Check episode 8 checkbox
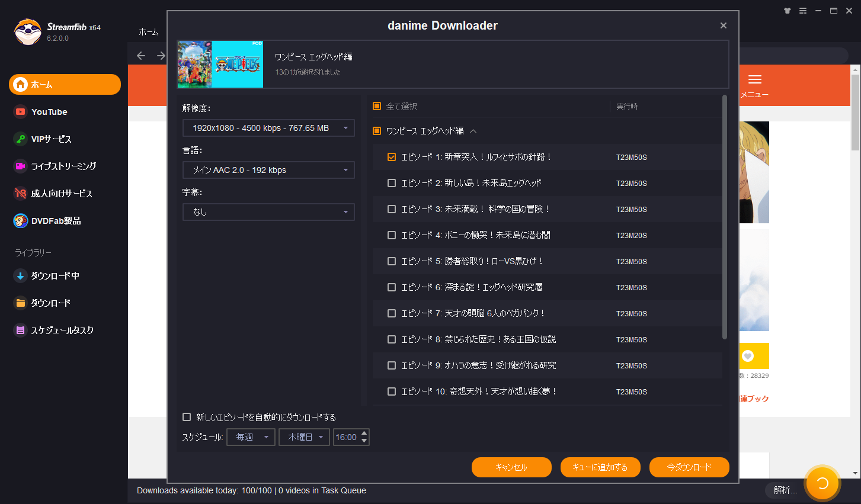 tap(392, 339)
